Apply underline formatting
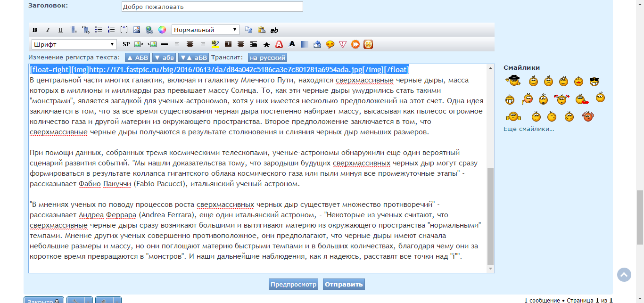The width and height of the screenshot is (644, 303). [x=60, y=30]
